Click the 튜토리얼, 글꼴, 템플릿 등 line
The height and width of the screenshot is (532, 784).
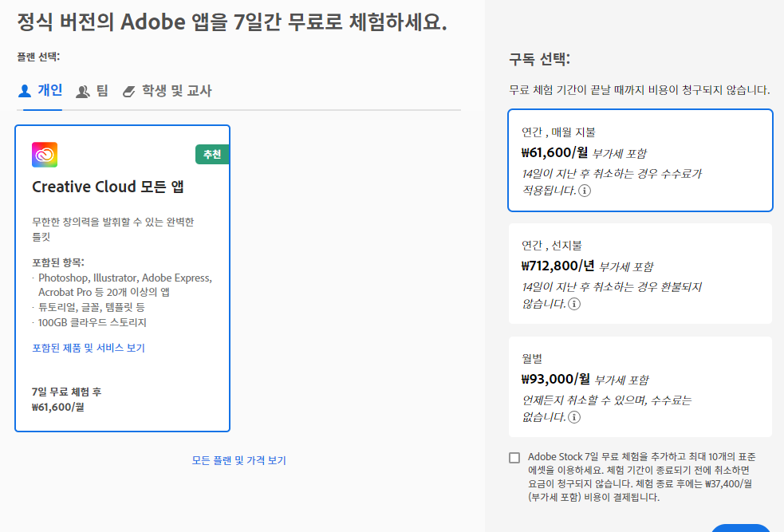[92, 307]
